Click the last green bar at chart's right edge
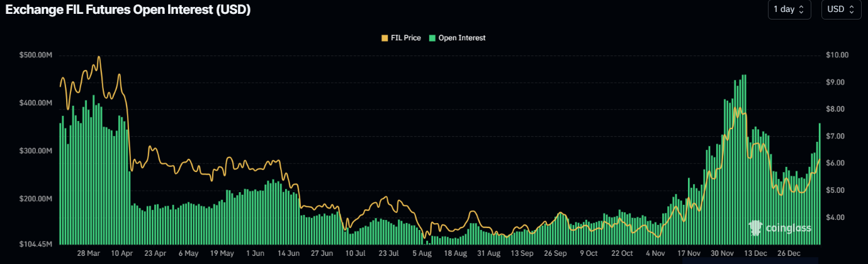Screen dimensions: 868x264 click(x=820, y=184)
